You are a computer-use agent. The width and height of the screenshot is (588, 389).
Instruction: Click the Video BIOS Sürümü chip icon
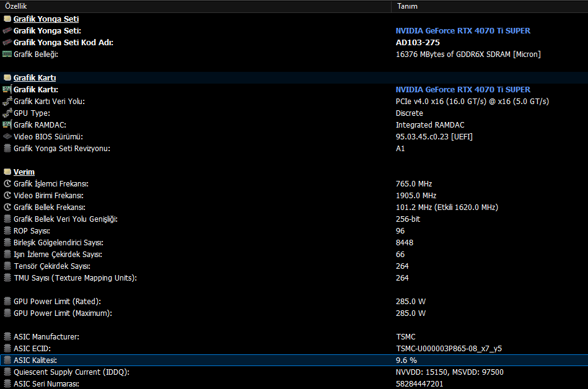click(7, 136)
